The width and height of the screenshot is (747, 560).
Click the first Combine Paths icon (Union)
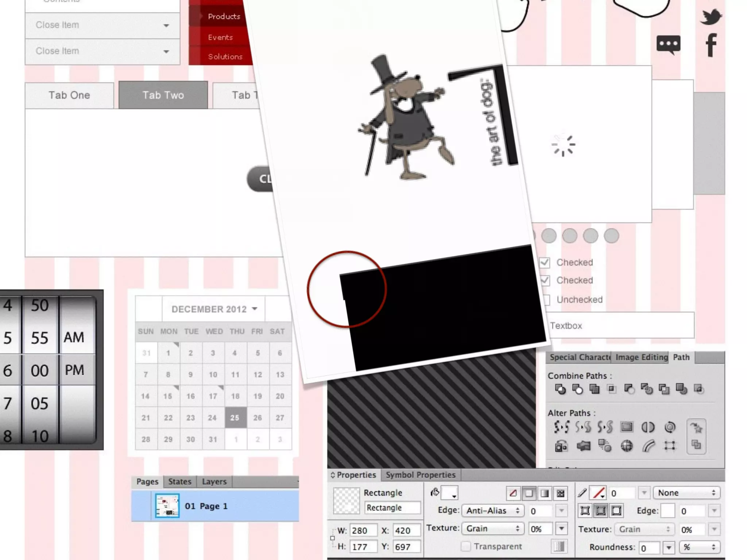point(560,389)
